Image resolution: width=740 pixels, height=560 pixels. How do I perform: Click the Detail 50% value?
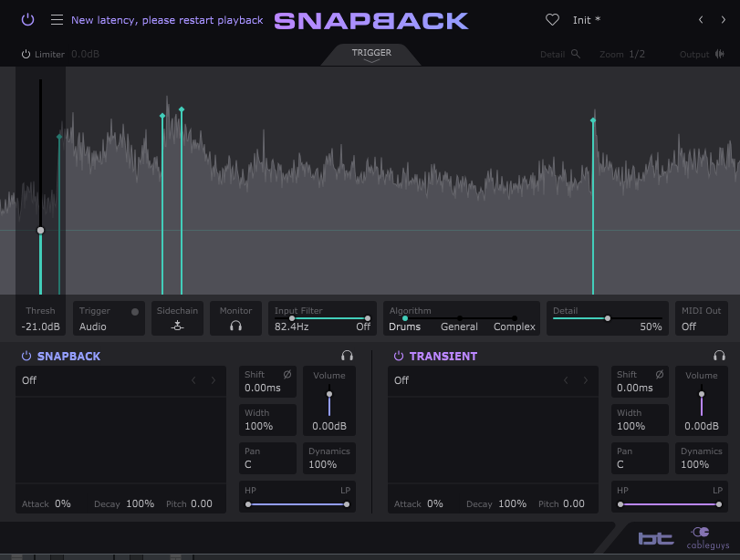(x=651, y=327)
